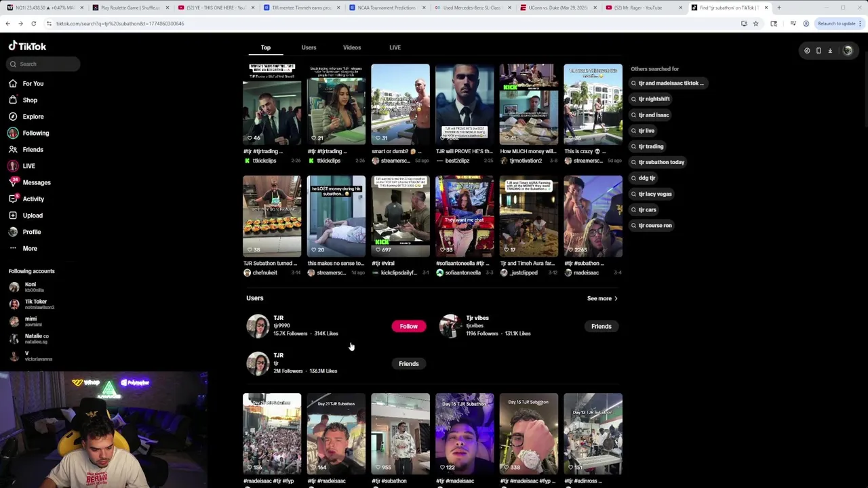This screenshot has height=488, width=868.
Task: Switch to the Videos tab
Action: pos(352,47)
